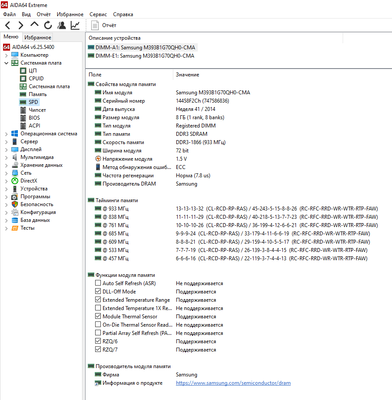Screen dimensions: 392x400
Task: Open the Избранное menu in menu bar
Action: (70, 14)
